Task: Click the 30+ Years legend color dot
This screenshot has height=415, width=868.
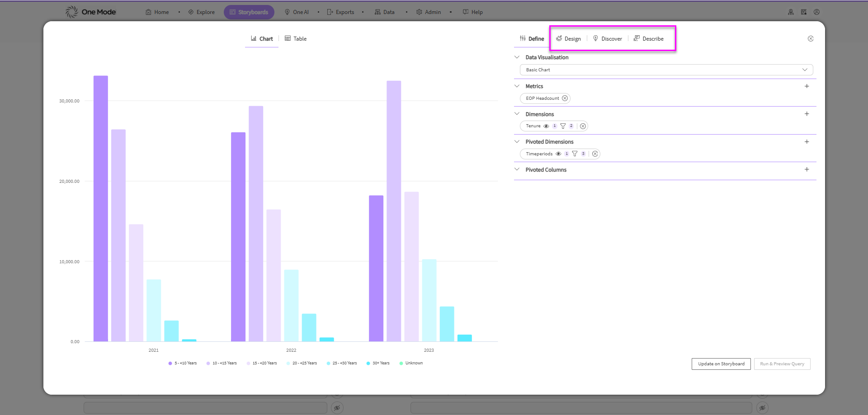Action: click(x=368, y=363)
